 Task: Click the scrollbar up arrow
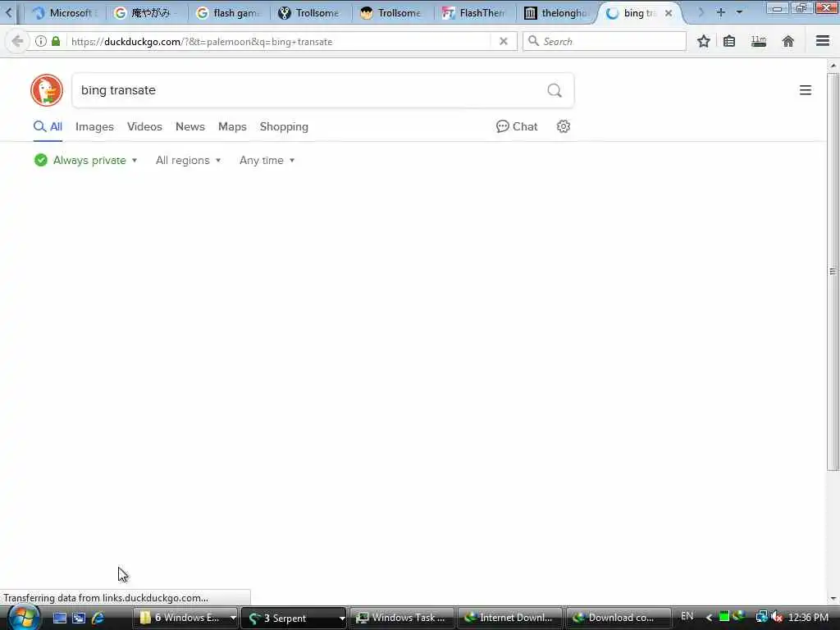[x=833, y=66]
